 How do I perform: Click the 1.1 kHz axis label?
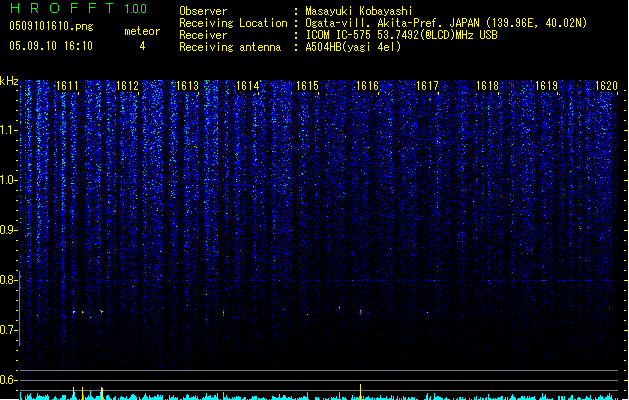(8, 130)
